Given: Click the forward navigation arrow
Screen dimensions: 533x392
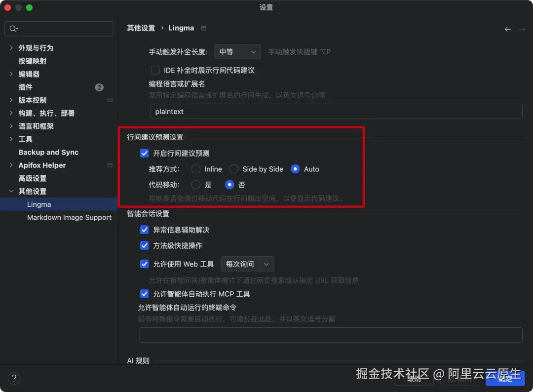Looking at the screenshot, I should point(523,29).
